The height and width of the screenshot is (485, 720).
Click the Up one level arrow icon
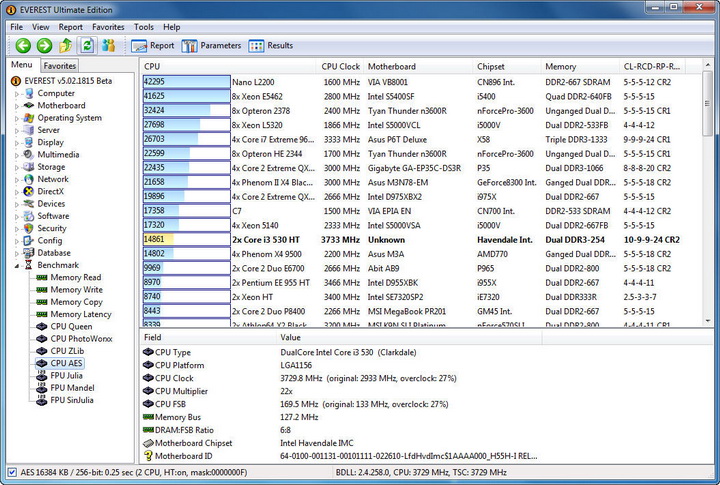point(66,45)
